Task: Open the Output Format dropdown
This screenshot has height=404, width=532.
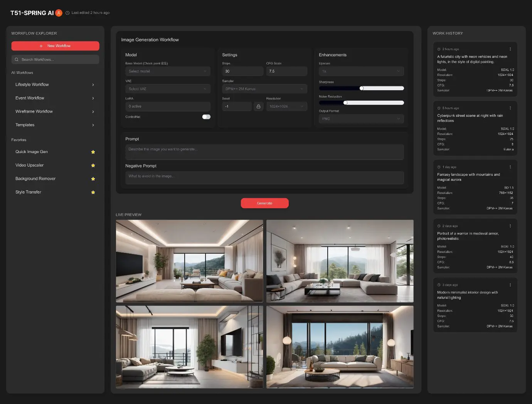Action: pyautogui.click(x=361, y=119)
